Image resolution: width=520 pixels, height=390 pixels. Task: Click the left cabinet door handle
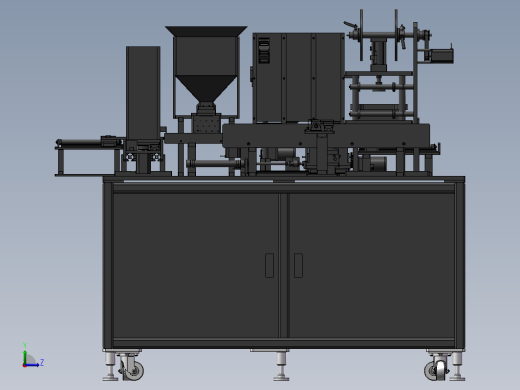pyautogui.click(x=269, y=265)
